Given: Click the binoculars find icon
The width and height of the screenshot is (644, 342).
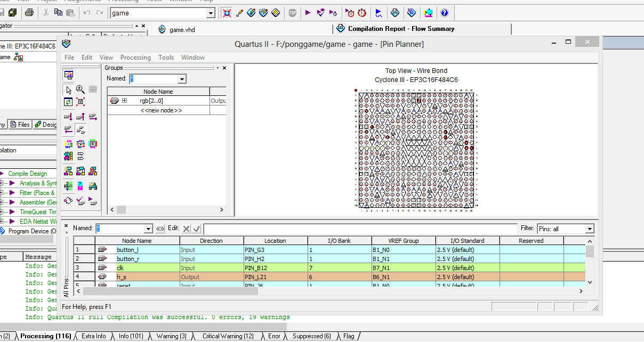Looking at the screenshot, I should coord(93,186).
